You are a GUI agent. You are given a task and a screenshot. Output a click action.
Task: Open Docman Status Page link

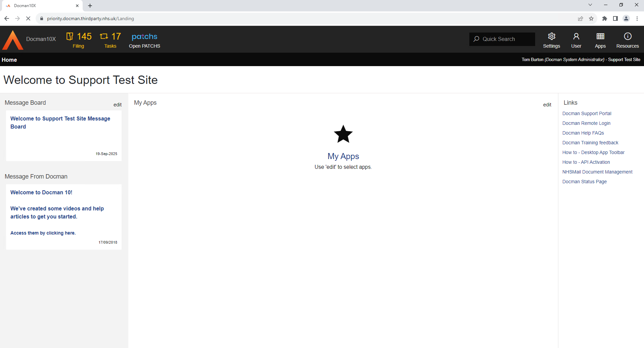[x=585, y=182]
